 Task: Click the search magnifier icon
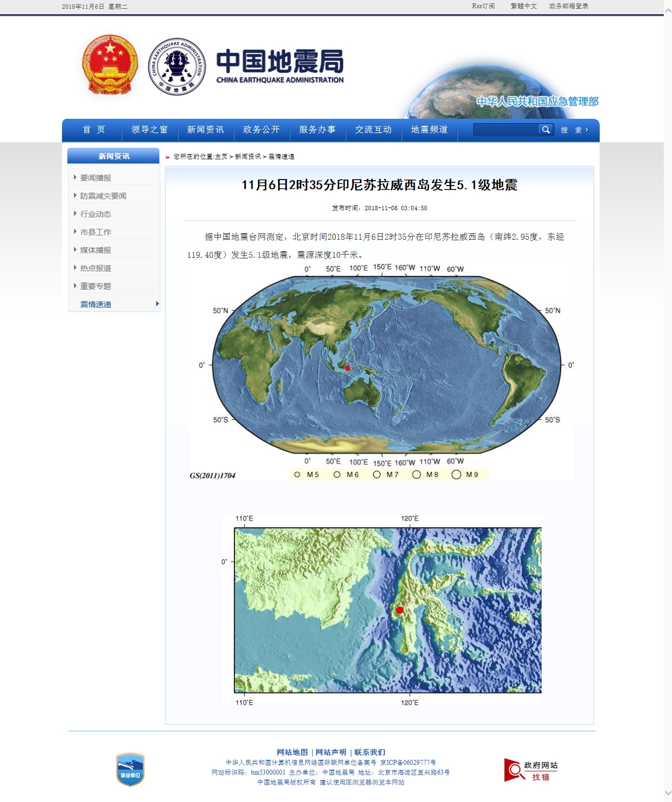(x=545, y=130)
